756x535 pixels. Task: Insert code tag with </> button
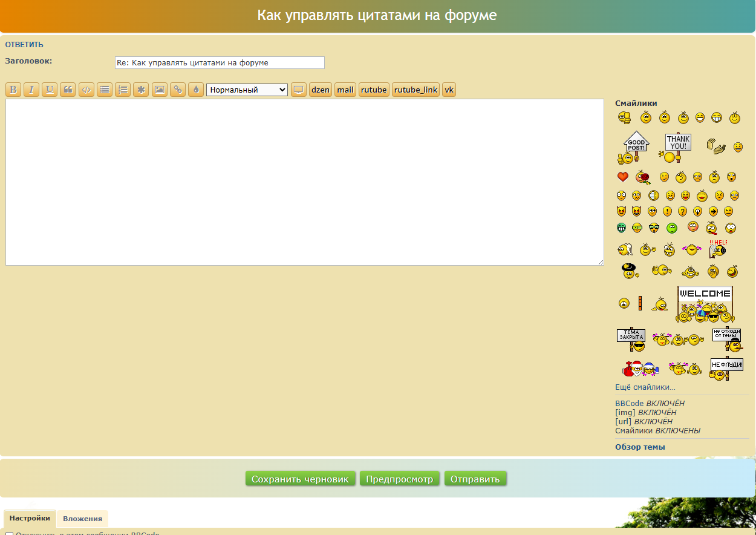tap(86, 90)
